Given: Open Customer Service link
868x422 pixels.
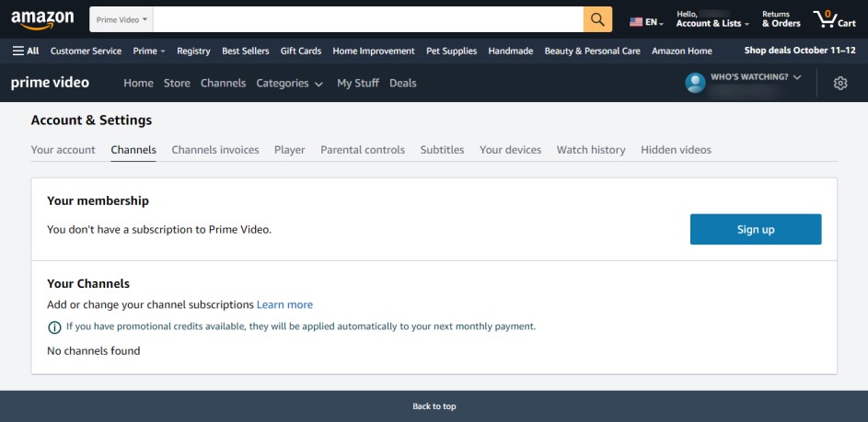Looking at the screenshot, I should click(x=86, y=51).
